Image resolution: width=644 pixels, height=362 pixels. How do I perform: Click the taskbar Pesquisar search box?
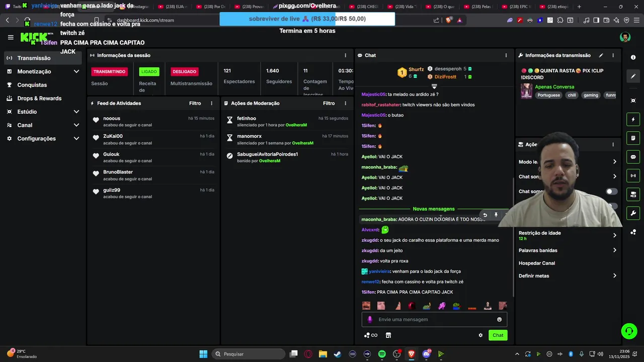(x=249, y=354)
